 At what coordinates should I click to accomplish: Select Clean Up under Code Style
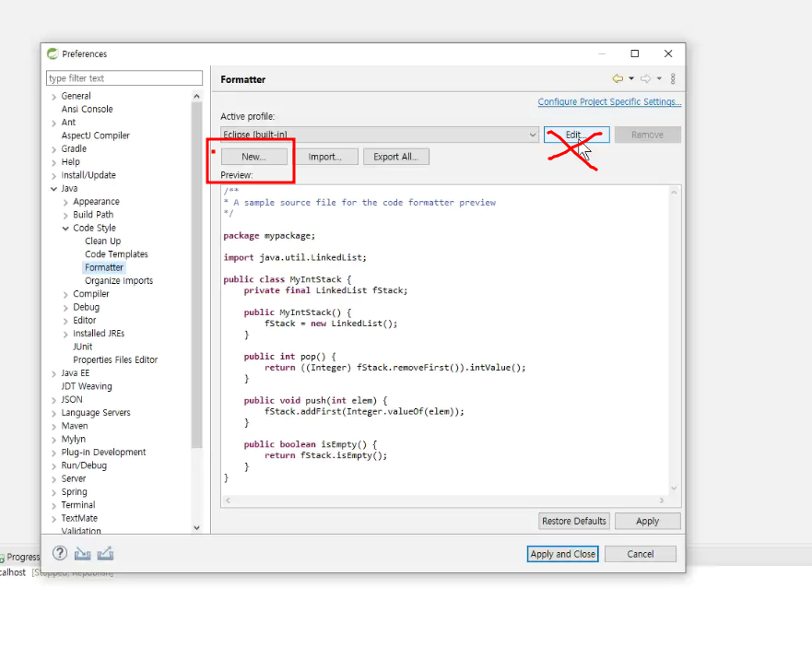click(103, 241)
